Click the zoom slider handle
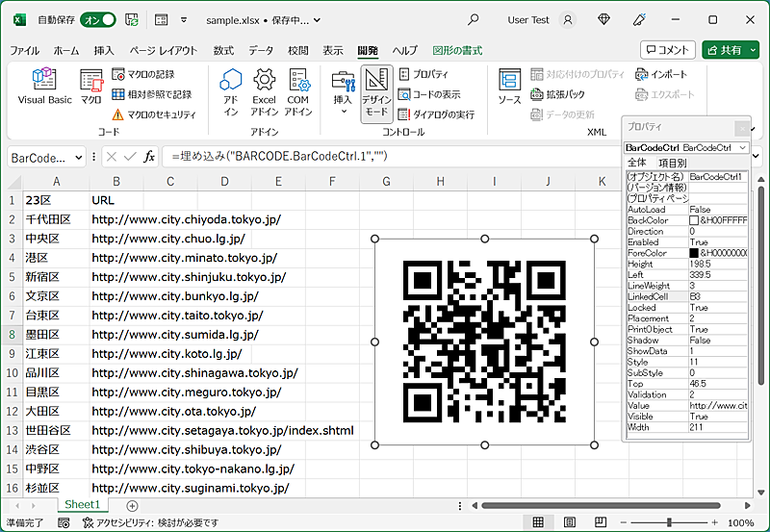Screen dimensions: 770x532 [669, 522]
